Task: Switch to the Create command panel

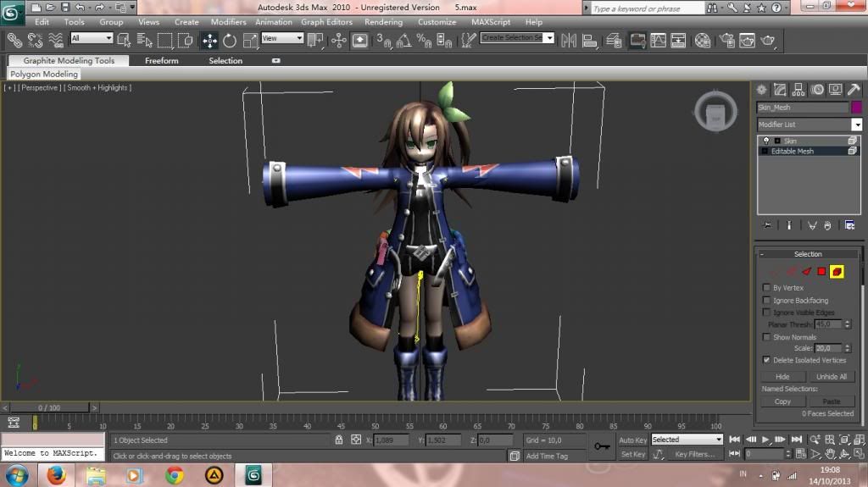Action: (762, 90)
